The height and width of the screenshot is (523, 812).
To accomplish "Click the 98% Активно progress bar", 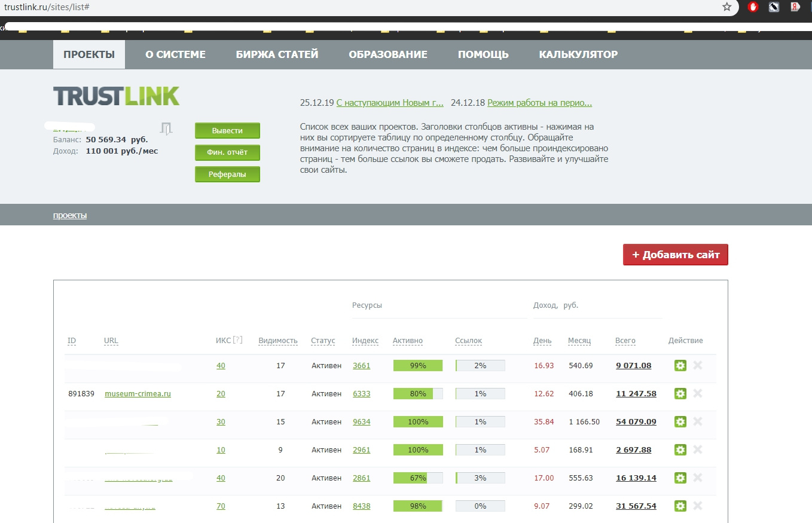I will tap(418, 506).
